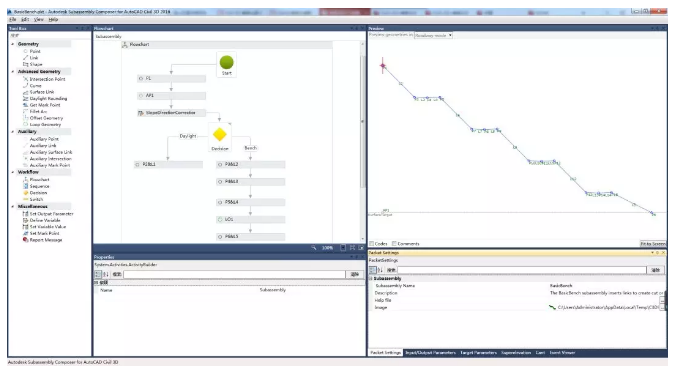Pick the Intersection Point tool
The height and width of the screenshot is (376, 677).
[47, 79]
